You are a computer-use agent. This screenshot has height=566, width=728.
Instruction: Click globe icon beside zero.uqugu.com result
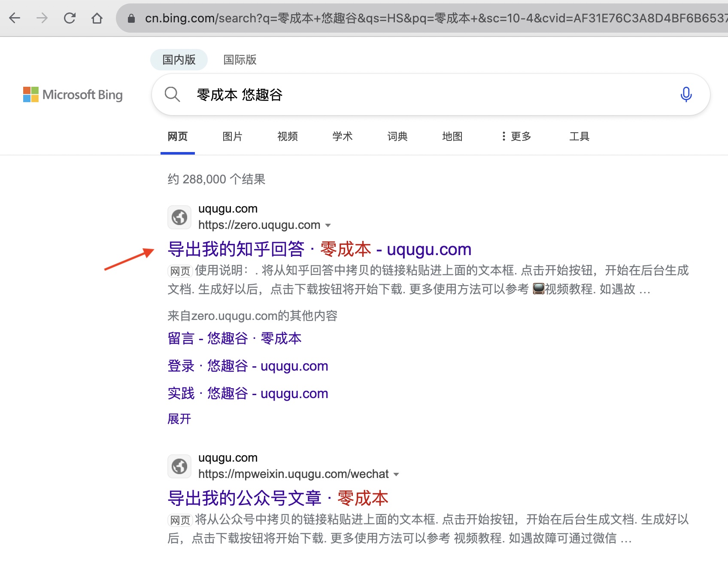point(179,217)
